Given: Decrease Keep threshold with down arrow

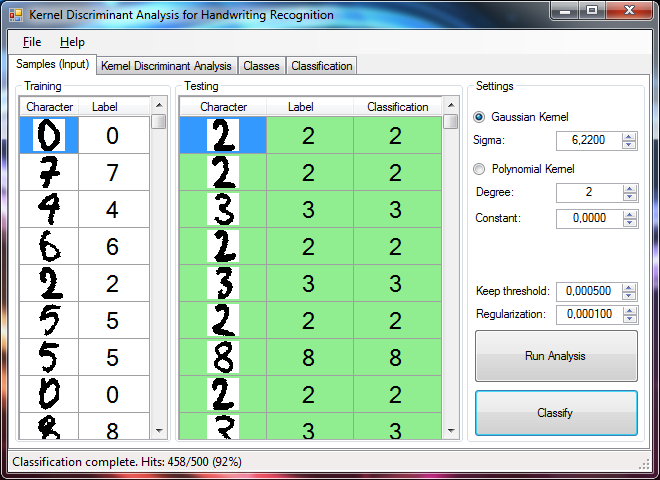Looking at the screenshot, I should (629, 296).
